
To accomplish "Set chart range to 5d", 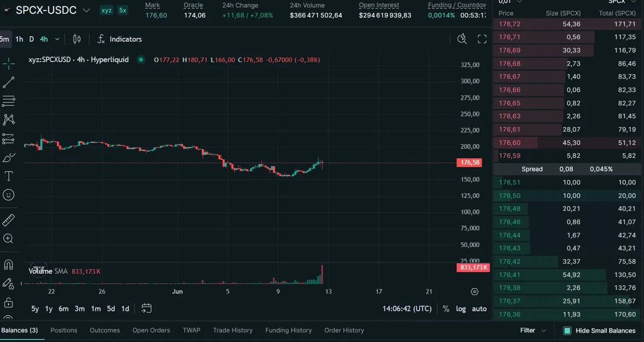I will 111,309.
